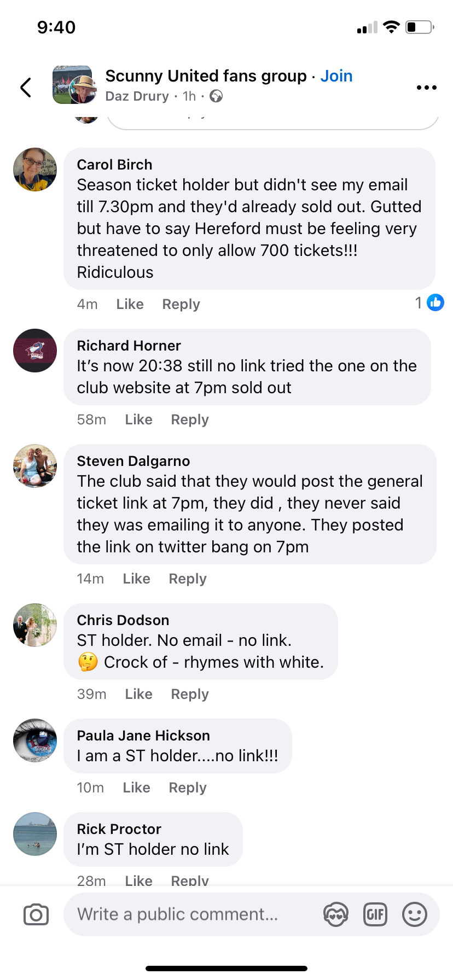Join the Scunny United fans group
453x980 pixels.
point(336,76)
